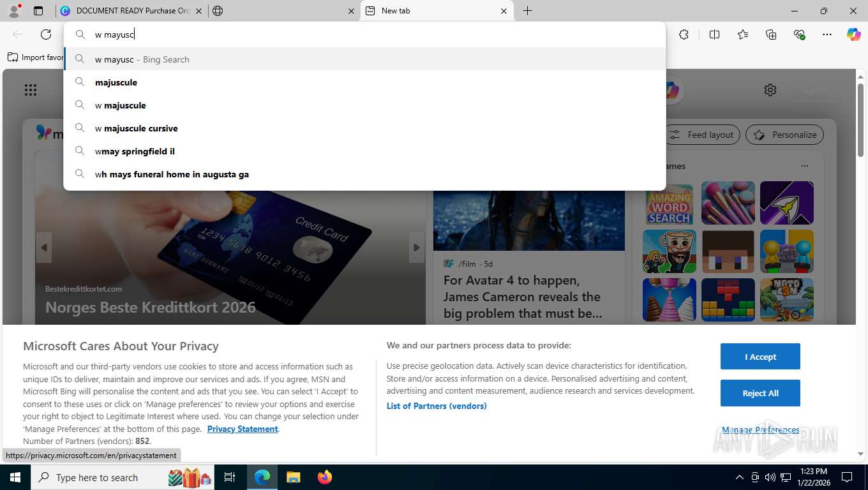Open the Copilot sidebar icon
868x490 pixels.
pyautogui.click(x=854, y=34)
